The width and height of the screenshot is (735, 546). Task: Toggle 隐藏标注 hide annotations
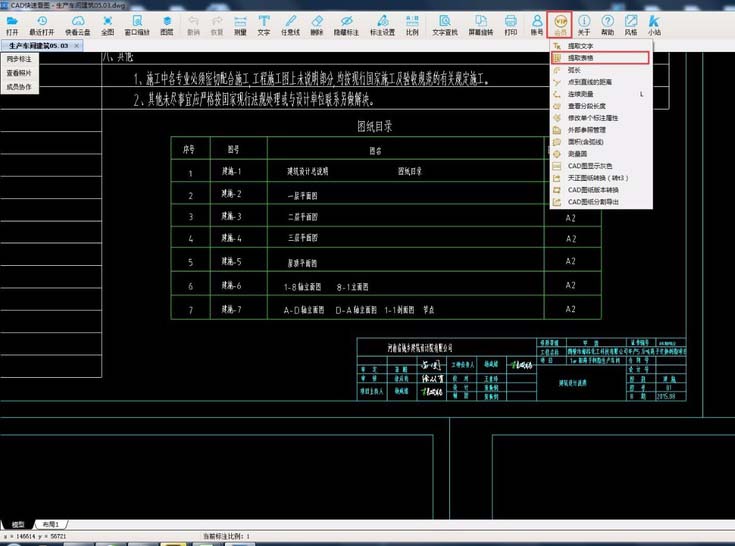click(346, 25)
